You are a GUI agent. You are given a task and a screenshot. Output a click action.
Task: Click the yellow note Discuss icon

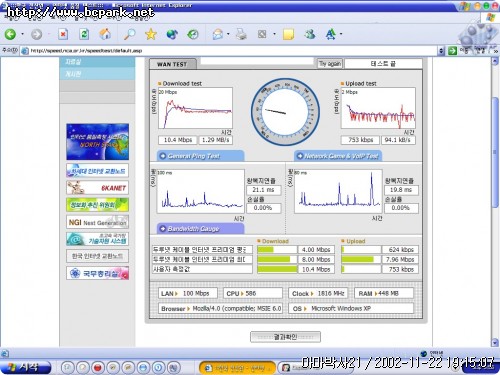(288, 34)
